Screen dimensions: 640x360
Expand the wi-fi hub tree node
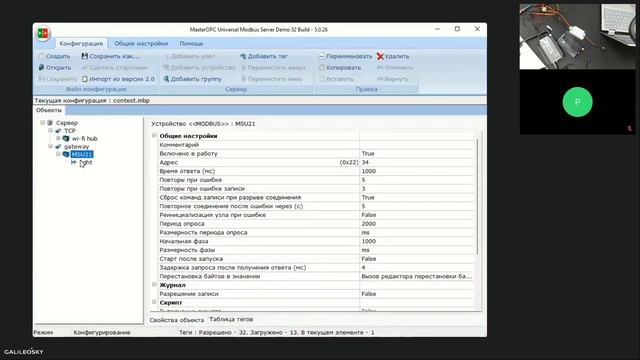[58, 138]
